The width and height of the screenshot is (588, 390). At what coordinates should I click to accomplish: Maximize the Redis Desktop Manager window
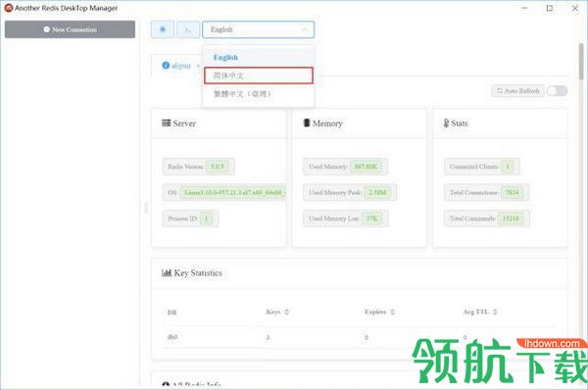pos(550,8)
